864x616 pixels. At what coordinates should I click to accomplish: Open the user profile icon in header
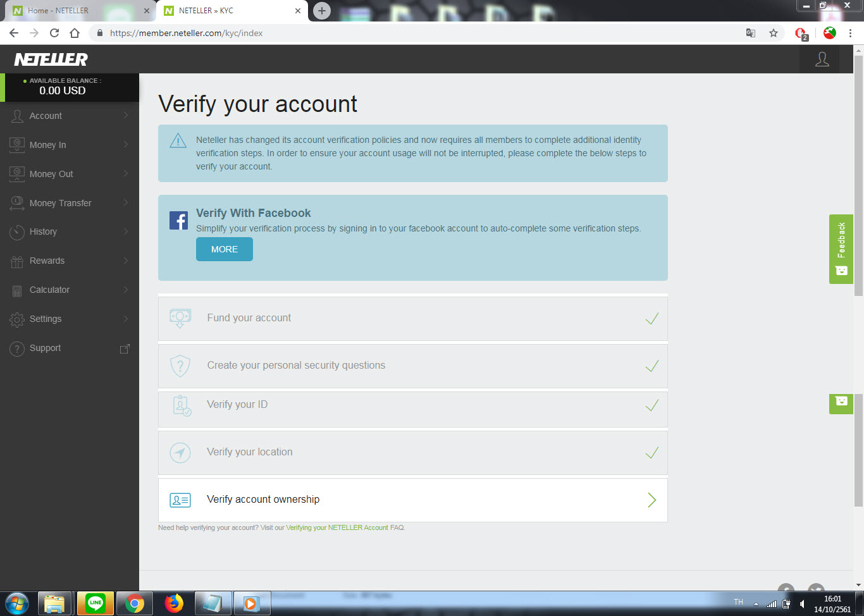(822, 59)
